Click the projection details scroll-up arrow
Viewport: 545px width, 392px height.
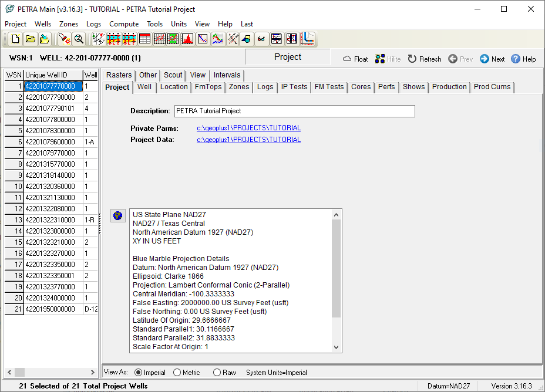tap(336, 215)
